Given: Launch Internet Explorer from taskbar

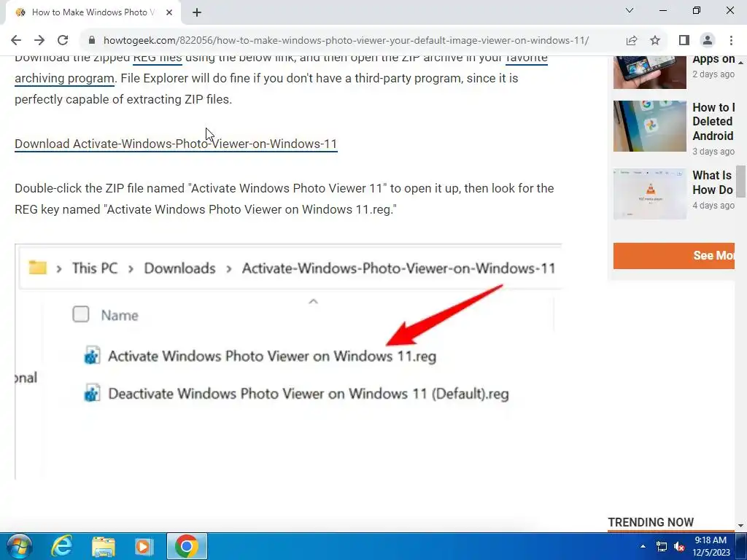Looking at the screenshot, I should [x=62, y=546].
